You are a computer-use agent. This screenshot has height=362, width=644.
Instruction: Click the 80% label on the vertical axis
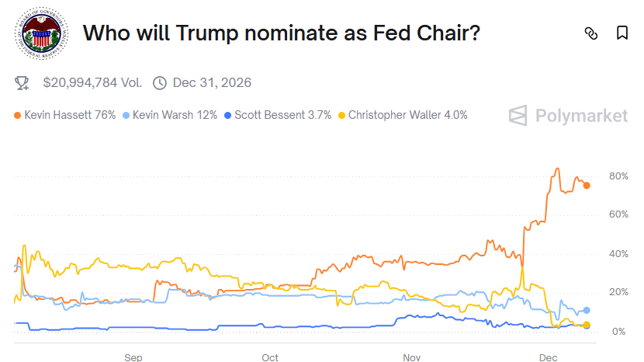point(618,176)
